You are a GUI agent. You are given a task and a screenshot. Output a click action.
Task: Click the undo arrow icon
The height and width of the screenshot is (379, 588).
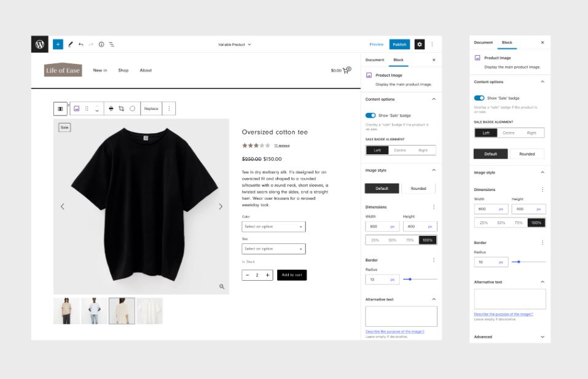point(80,44)
